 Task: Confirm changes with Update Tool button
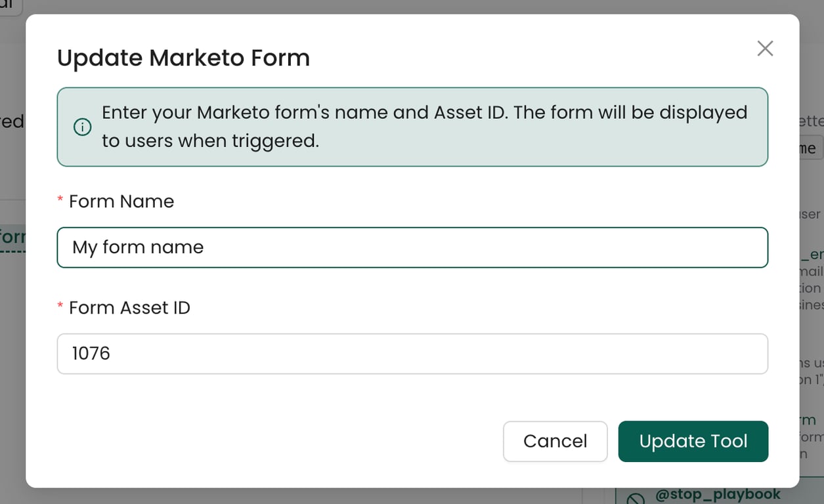693,441
